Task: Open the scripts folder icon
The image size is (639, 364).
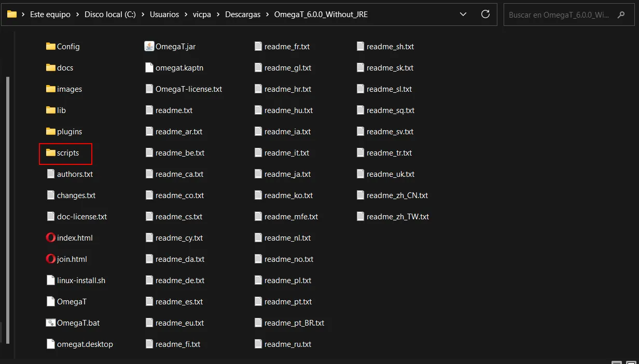Action: (51, 153)
